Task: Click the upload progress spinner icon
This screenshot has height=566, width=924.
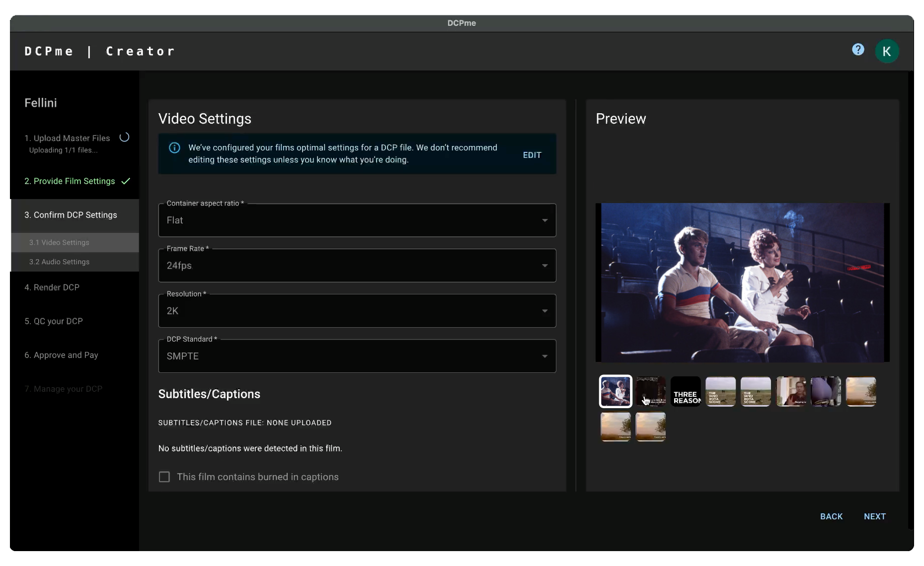Action: 124,138
